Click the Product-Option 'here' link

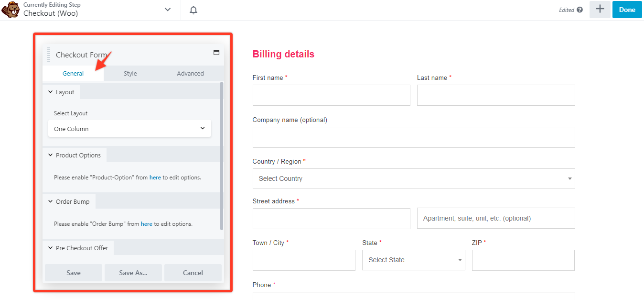(x=155, y=178)
